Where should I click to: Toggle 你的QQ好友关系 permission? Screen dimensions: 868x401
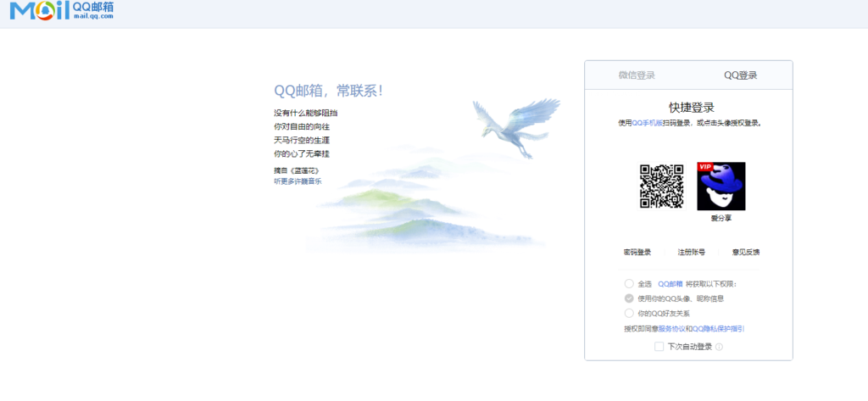(x=629, y=313)
